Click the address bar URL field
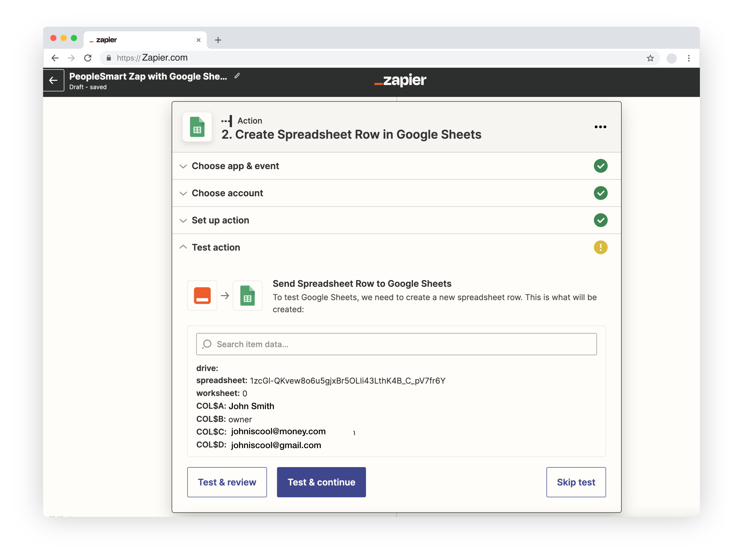The image size is (743, 560). (x=379, y=58)
